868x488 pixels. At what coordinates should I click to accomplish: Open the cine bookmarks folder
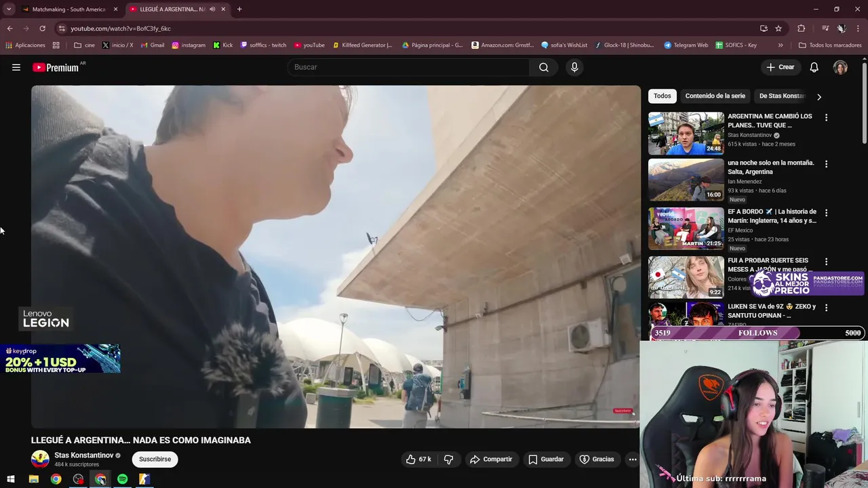click(84, 45)
